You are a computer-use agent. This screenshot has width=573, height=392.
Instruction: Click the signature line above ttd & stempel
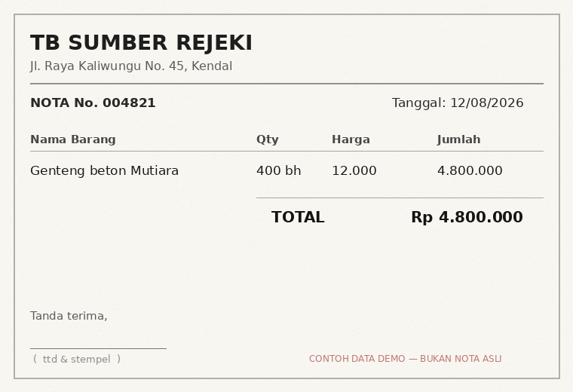click(98, 348)
